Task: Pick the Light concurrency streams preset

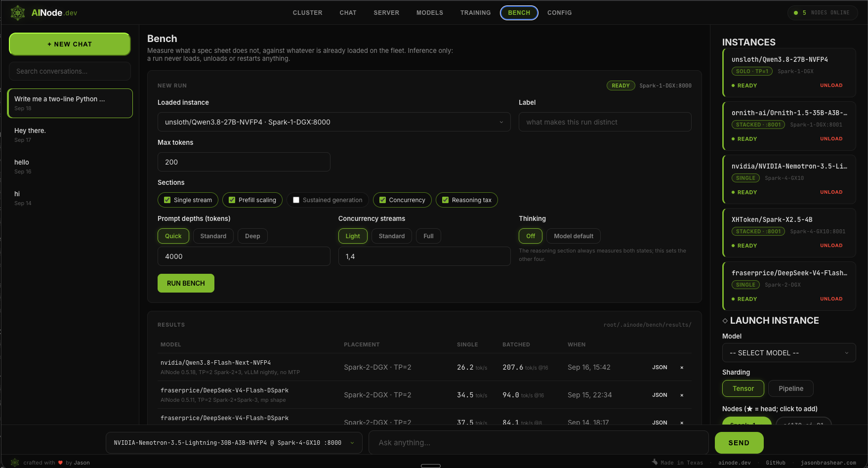Action: tap(353, 236)
